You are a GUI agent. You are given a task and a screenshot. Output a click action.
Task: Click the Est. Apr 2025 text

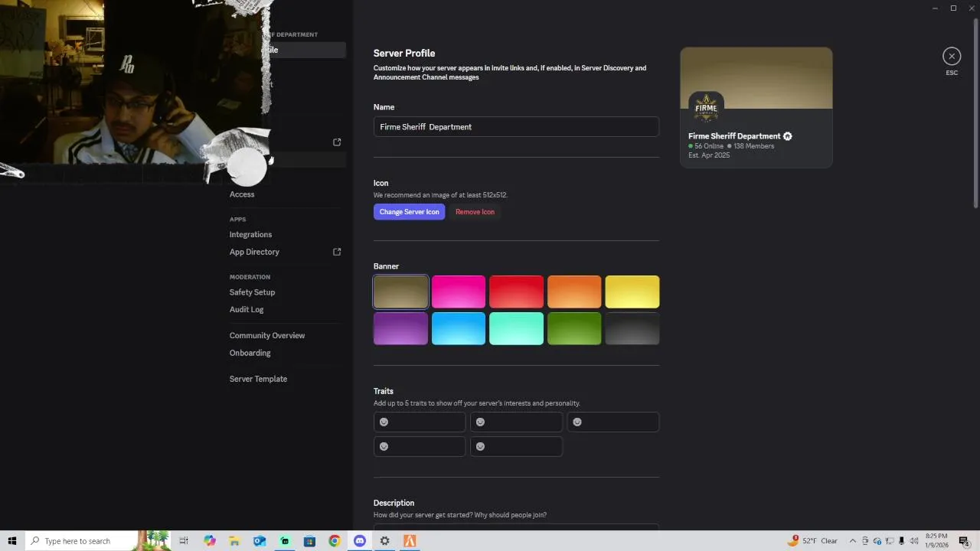709,155
